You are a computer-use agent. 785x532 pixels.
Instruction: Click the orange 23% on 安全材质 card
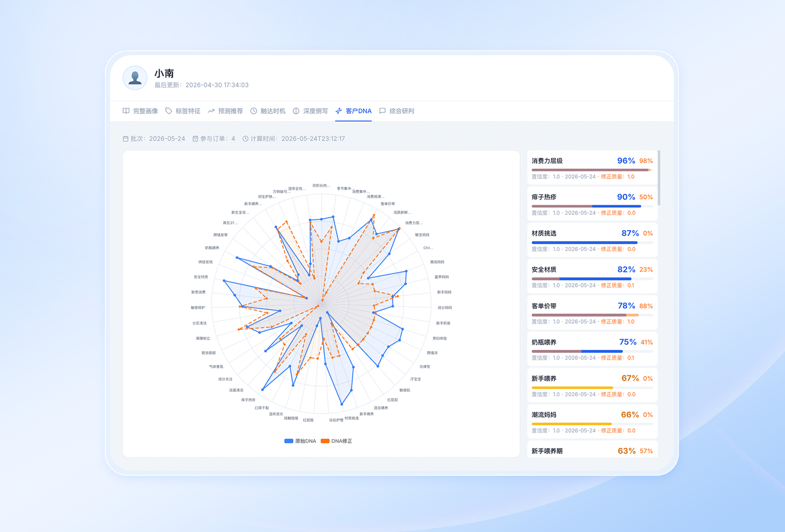[646, 270]
